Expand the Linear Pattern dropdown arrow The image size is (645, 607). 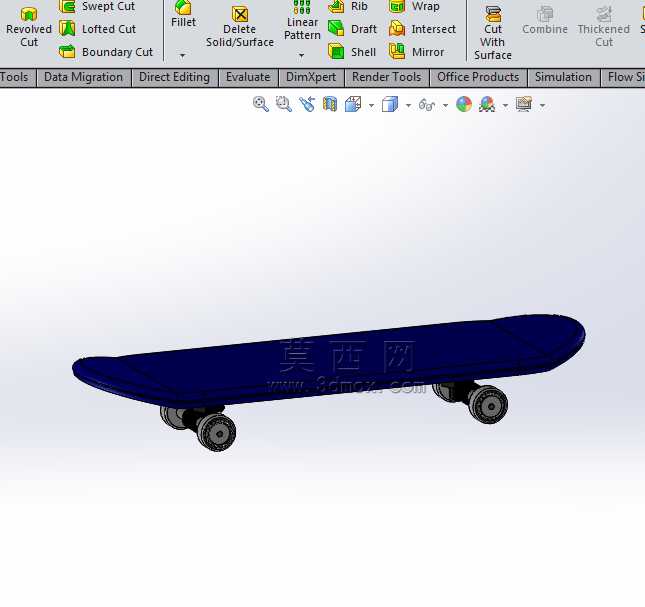point(302,55)
